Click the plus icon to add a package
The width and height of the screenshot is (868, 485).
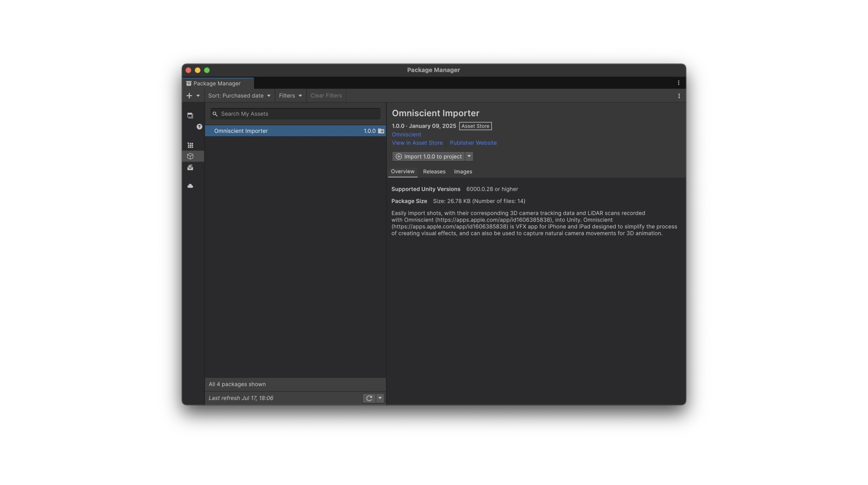189,96
